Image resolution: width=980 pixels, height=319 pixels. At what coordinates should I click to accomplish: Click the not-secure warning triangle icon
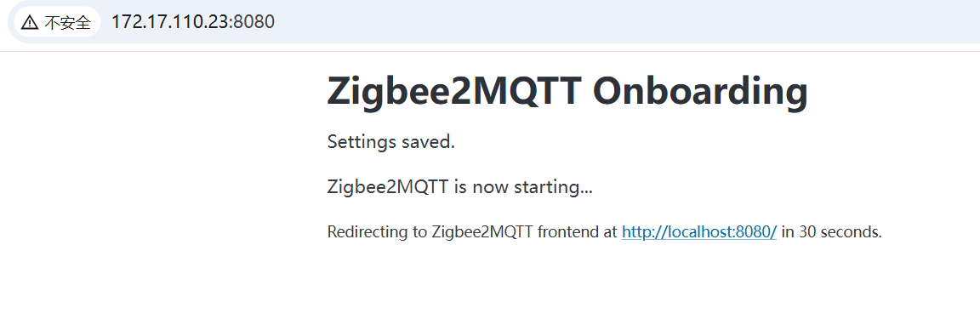point(30,22)
